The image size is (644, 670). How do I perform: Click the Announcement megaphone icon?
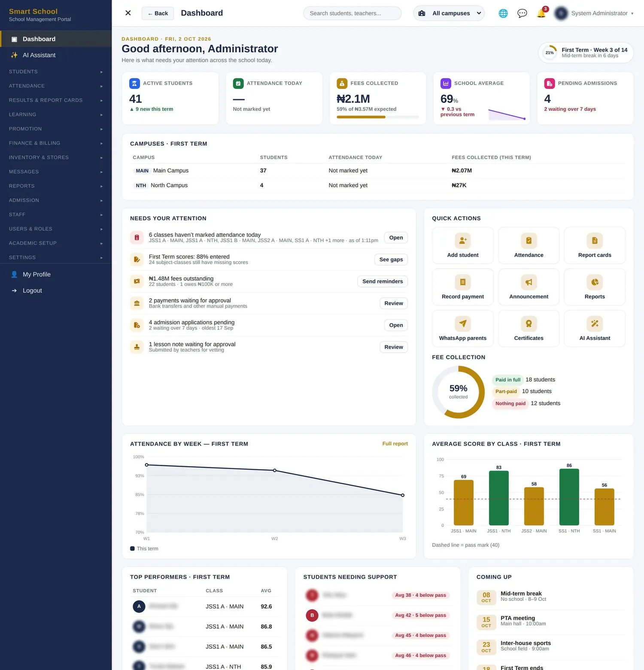tap(529, 282)
